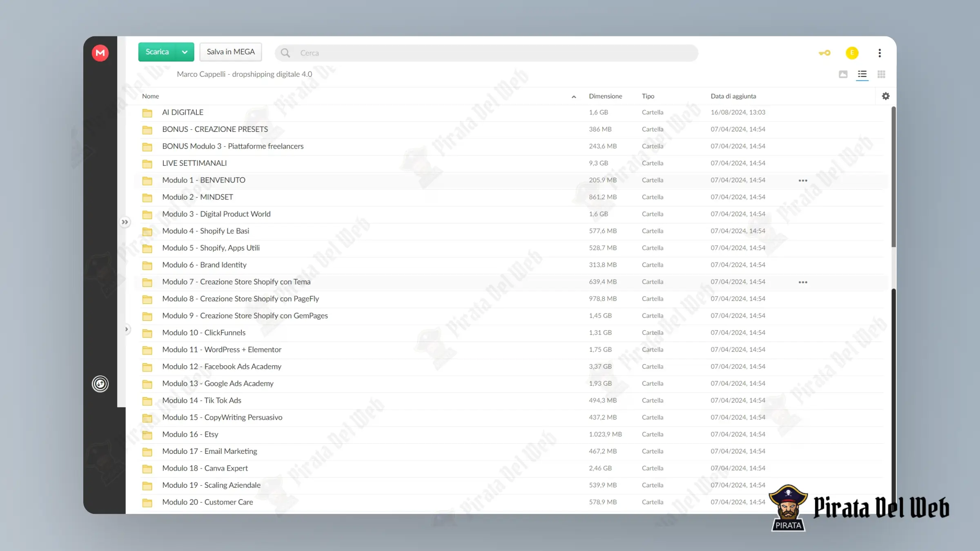Open the yellow user avatar menu
The height and width of the screenshot is (551, 980).
click(x=852, y=53)
